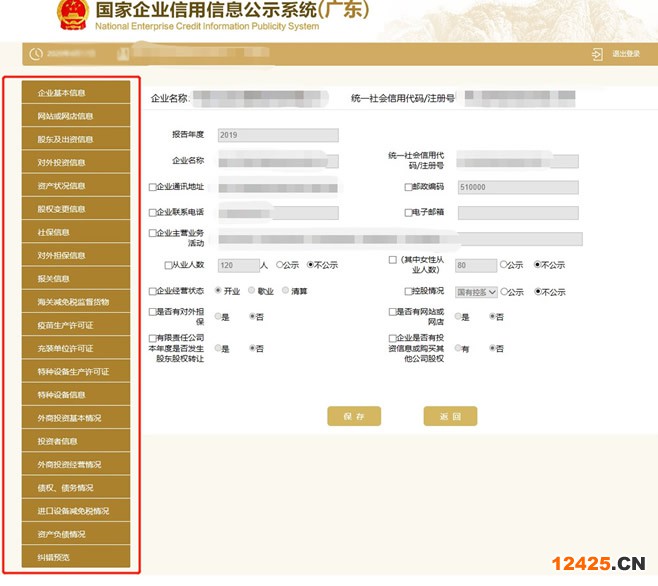Go to 外商投资基本情况 section
The height and width of the screenshot is (586, 658).
coord(76,418)
